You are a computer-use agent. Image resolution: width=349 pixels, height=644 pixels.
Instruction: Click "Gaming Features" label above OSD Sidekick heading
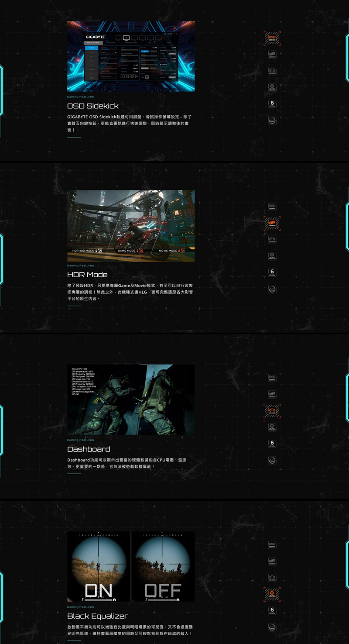[x=80, y=97]
